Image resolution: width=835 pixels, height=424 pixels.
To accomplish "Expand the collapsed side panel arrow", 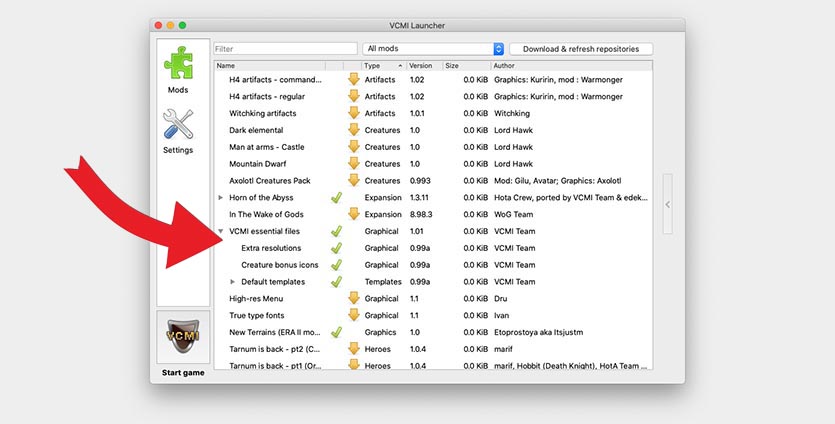I will coord(668,204).
